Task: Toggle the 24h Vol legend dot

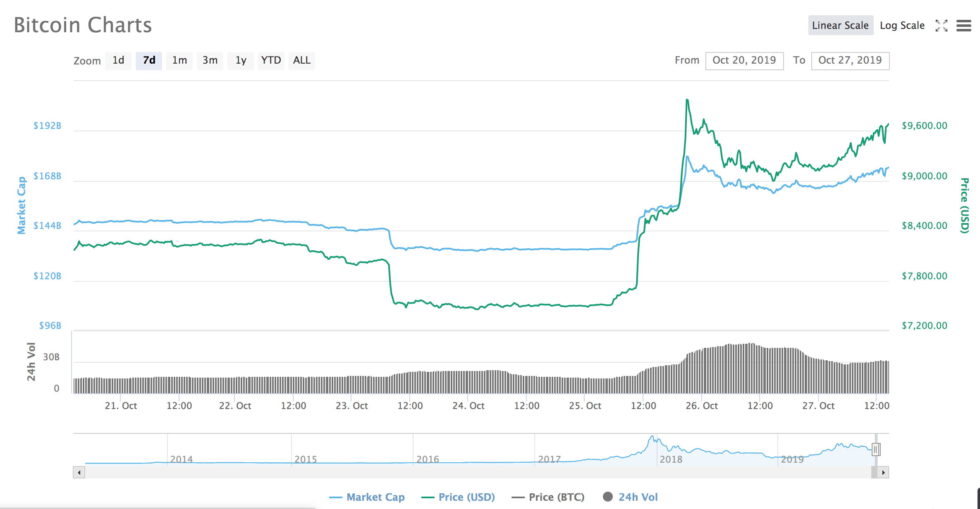Action: tap(608, 497)
